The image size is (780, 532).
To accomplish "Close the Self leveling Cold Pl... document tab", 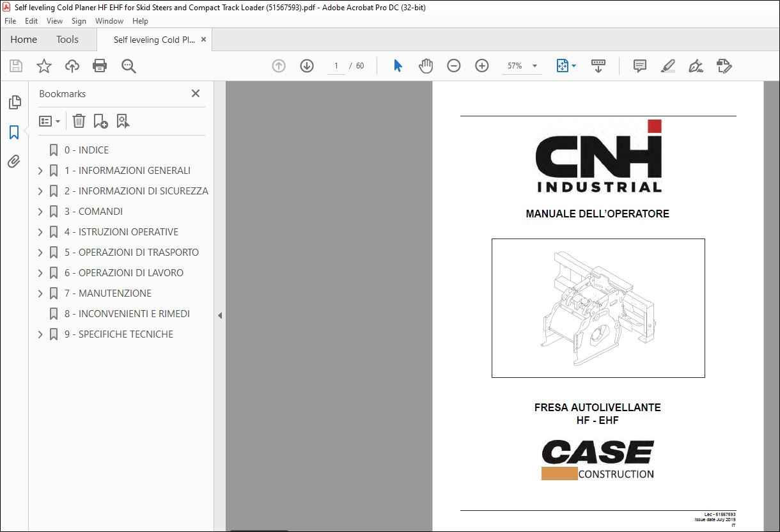I will coord(203,40).
